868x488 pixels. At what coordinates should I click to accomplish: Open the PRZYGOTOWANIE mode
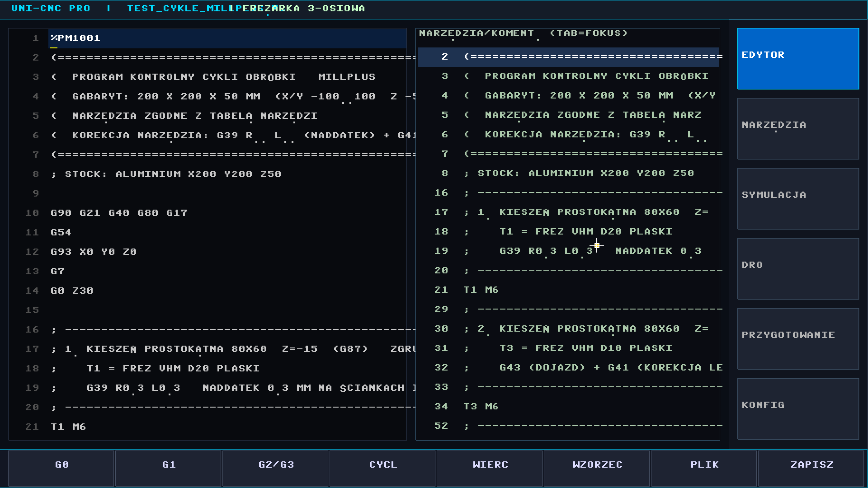tap(798, 339)
